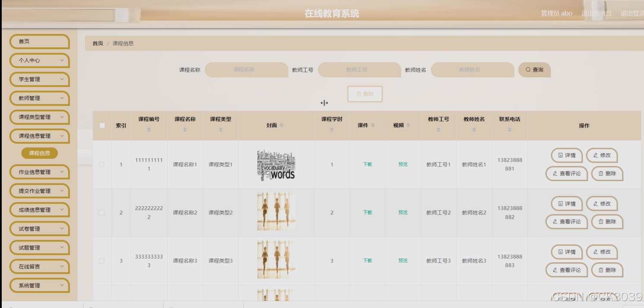Click phone number 13823888881 cell
Image resolution: width=644 pixels, height=308 pixels.
(510, 164)
